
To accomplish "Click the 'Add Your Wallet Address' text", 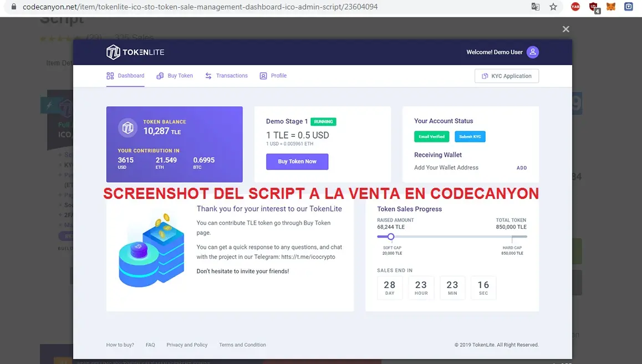I will [446, 167].
